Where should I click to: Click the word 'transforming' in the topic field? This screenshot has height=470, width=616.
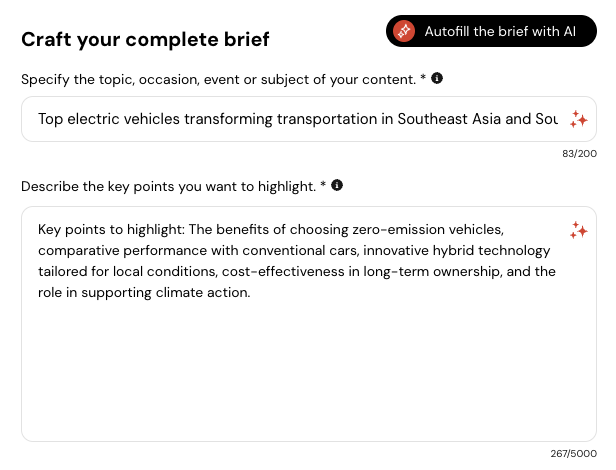[228, 119]
